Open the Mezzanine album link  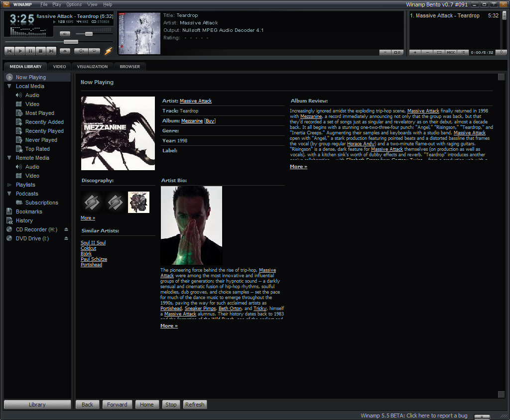[x=192, y=121]
